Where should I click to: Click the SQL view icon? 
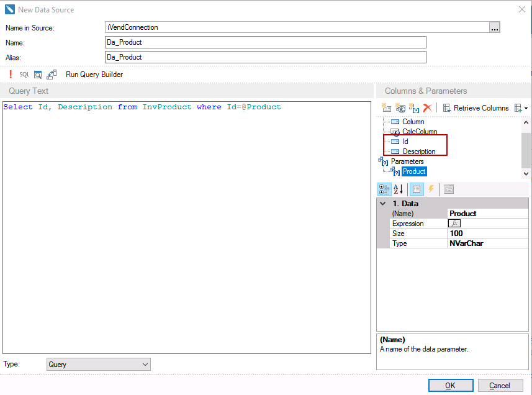(x=24, y=75)
